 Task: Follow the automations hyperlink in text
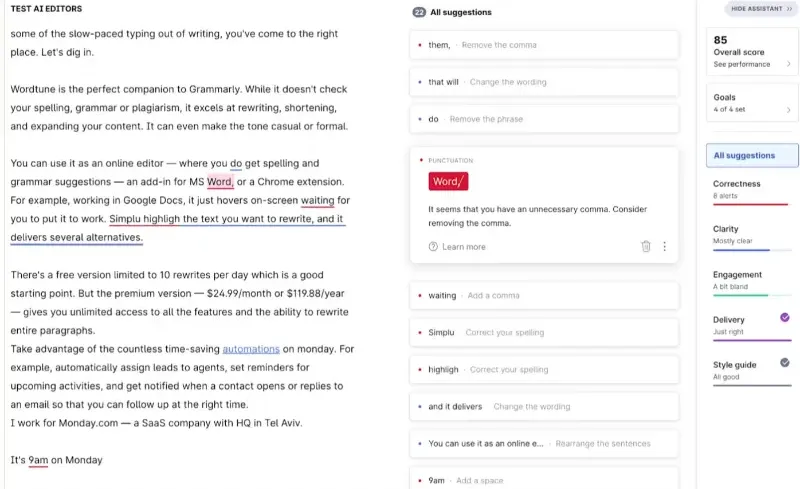tap(251, 349)
